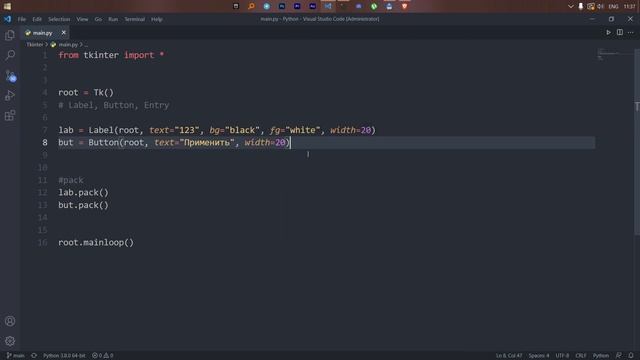
Task: Click the main.py breadcrumb item
Action: (68, 44)
